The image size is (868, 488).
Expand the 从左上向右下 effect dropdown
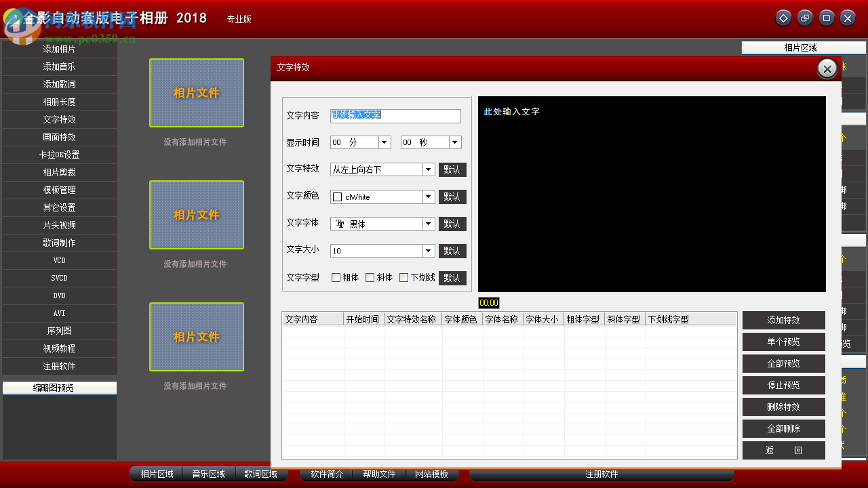pos(429,169)
